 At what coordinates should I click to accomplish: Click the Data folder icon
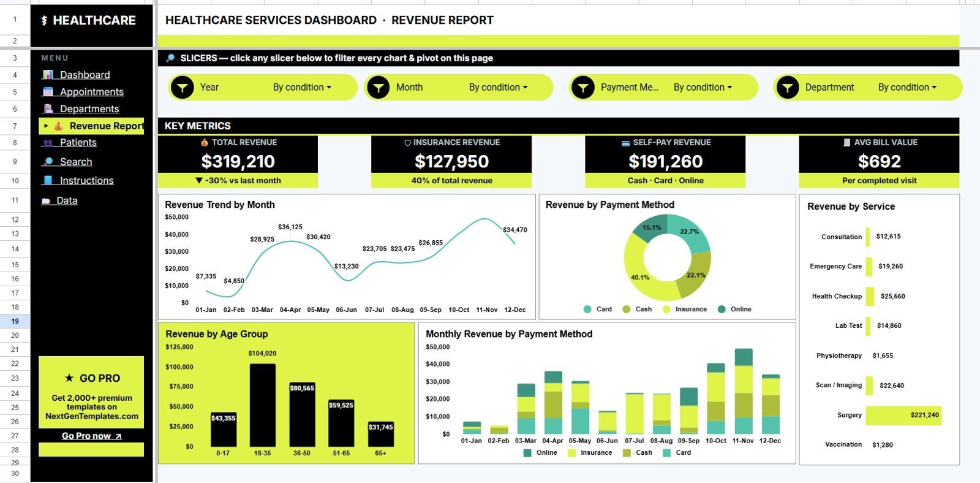point(46,201)
